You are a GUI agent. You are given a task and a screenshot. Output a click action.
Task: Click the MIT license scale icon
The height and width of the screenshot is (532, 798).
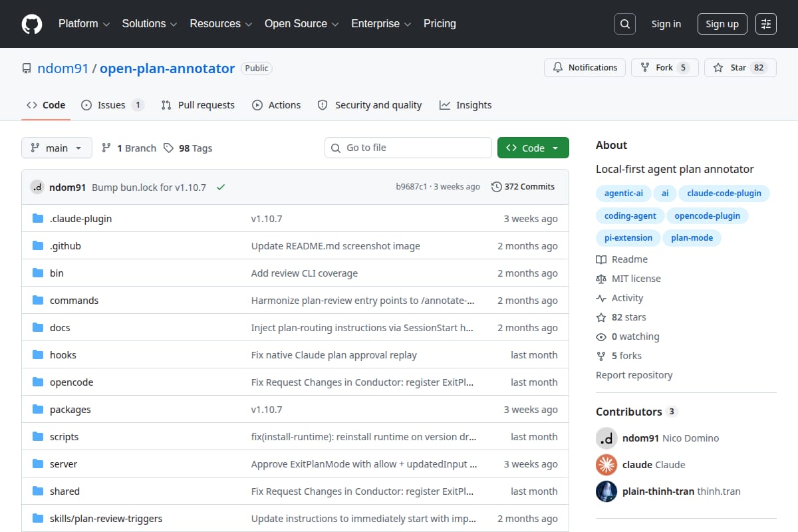click(601, 279)
